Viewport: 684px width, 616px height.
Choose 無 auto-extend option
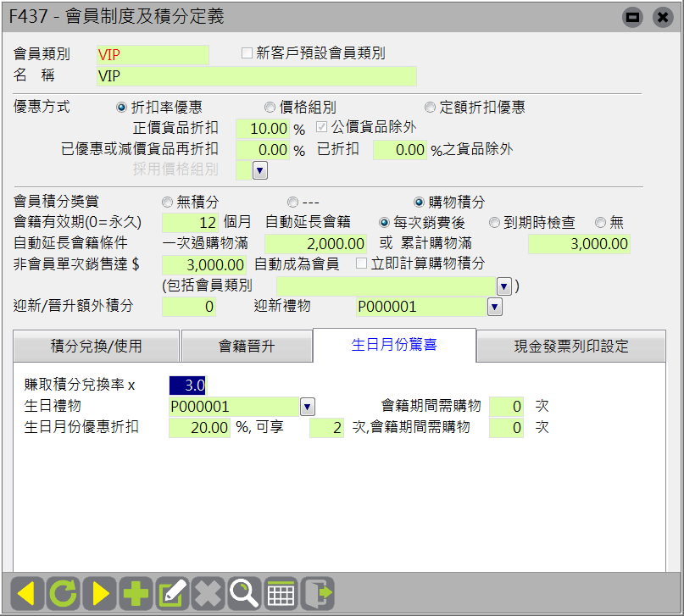click(600, 223)
